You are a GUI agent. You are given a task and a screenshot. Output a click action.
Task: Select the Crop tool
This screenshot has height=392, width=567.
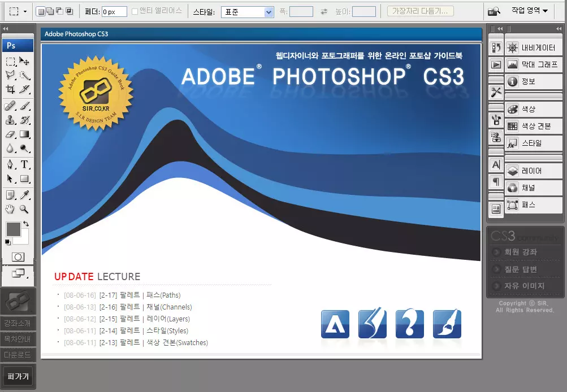tap(11, 89)
